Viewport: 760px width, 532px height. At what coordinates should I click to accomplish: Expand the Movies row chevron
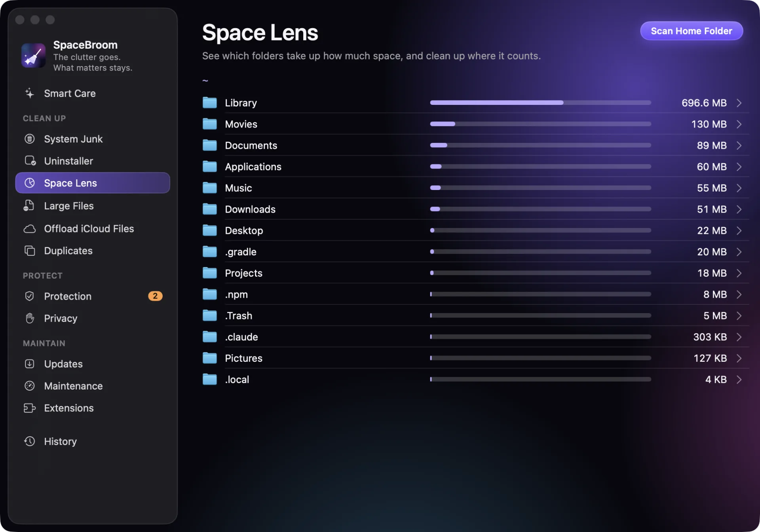point(739,124)
